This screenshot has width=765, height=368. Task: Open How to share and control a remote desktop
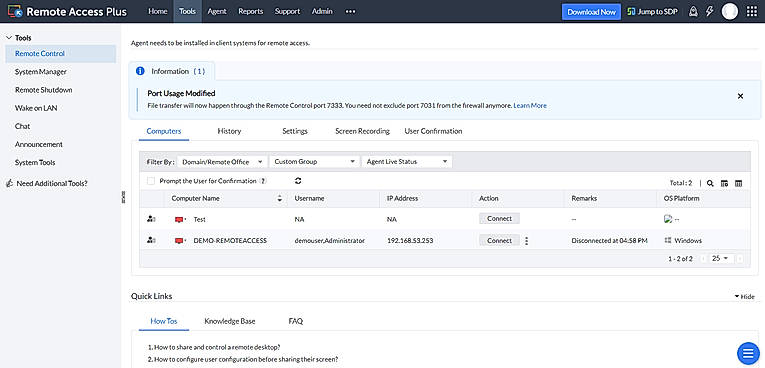click(x=214, y=348)
